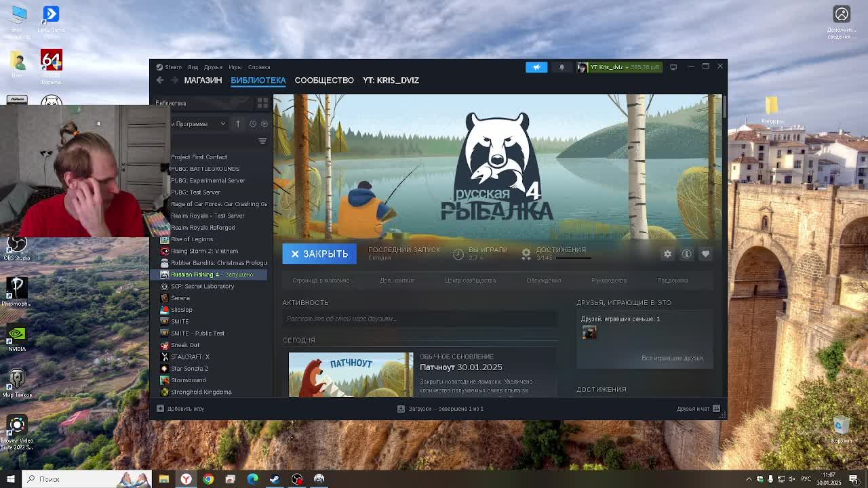Switch to Big Picture mode monitor icon
The width and height of the screenshot is (868, 488).
point(673,67)
